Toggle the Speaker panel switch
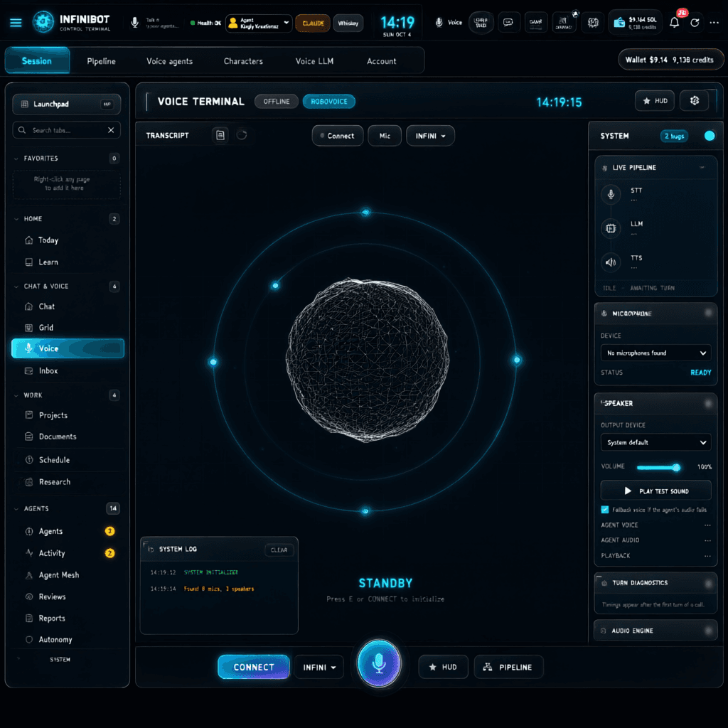 pyautogui.click(x=708, y=404)
